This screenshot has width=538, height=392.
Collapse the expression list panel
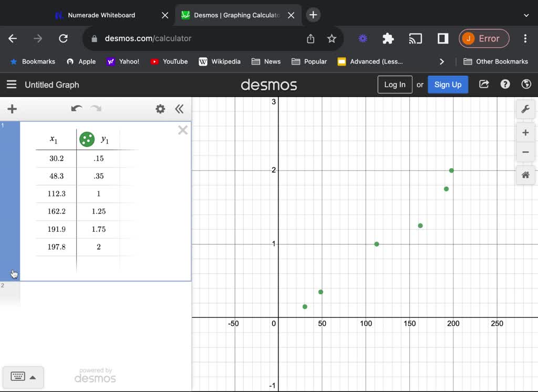click(179, 109)
